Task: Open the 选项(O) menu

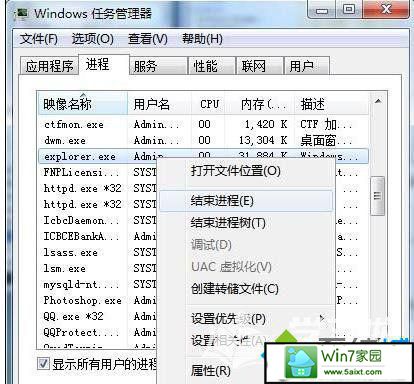Action: point(93,39)
